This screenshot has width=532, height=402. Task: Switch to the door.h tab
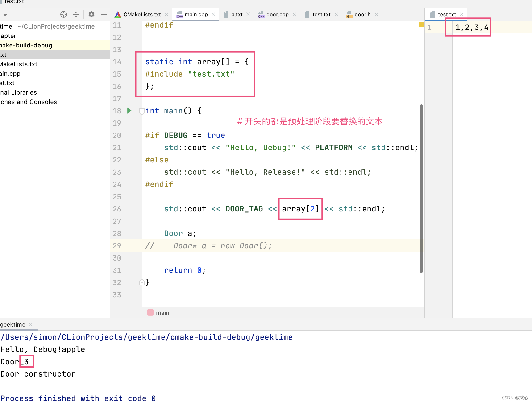(x=362, y=14)
